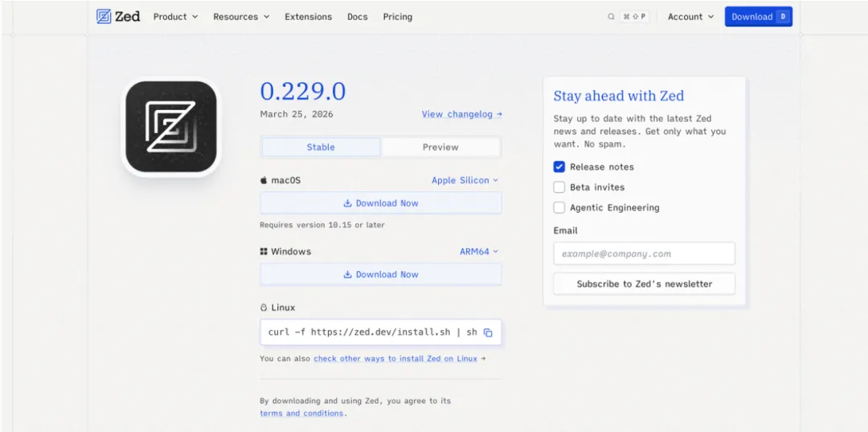Open the Product menu
The image size is (868, 432).
pyautogui.click(x=175, y=17)
